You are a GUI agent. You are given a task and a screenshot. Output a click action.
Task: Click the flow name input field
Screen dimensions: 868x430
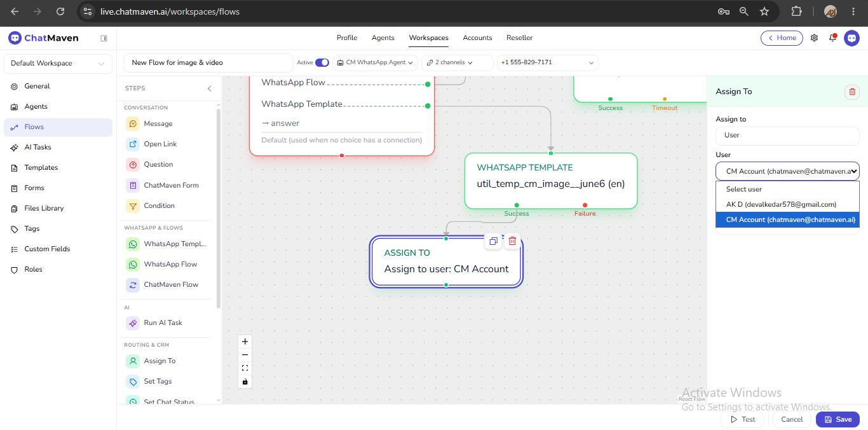[x=208, y=62]
